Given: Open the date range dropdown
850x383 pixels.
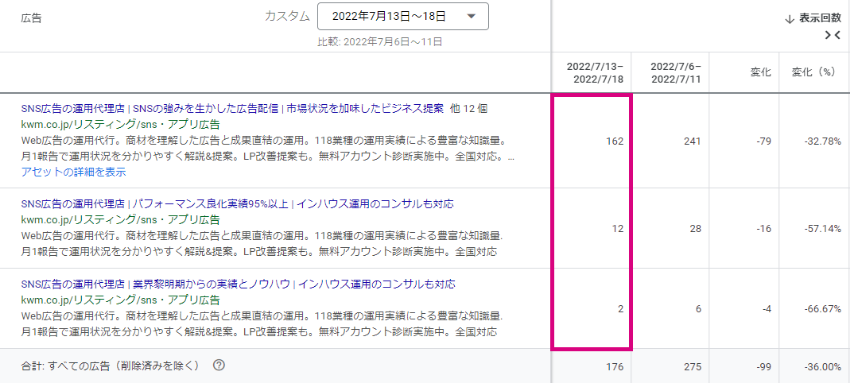Looking at the screenshot, I should pos(403,17).
